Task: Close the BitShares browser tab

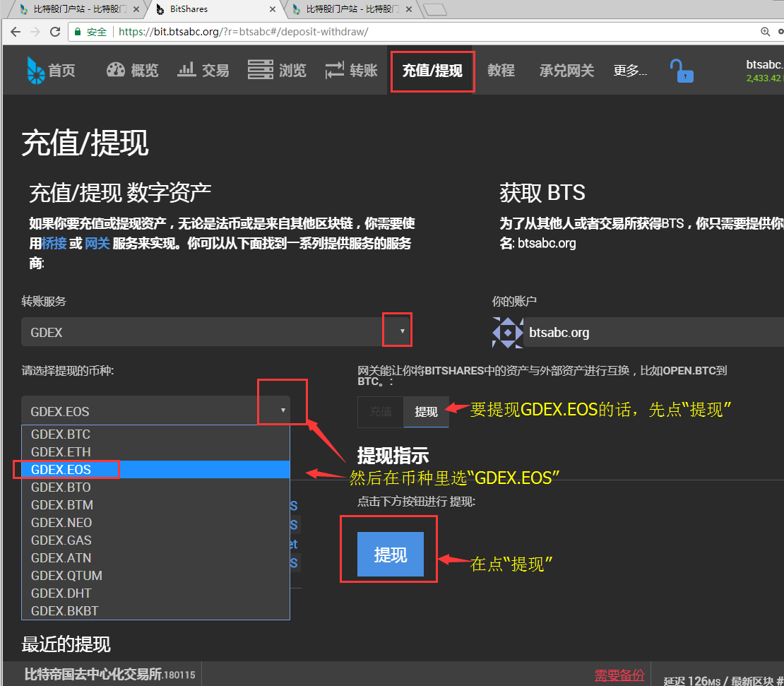Action: coord(273,9)
